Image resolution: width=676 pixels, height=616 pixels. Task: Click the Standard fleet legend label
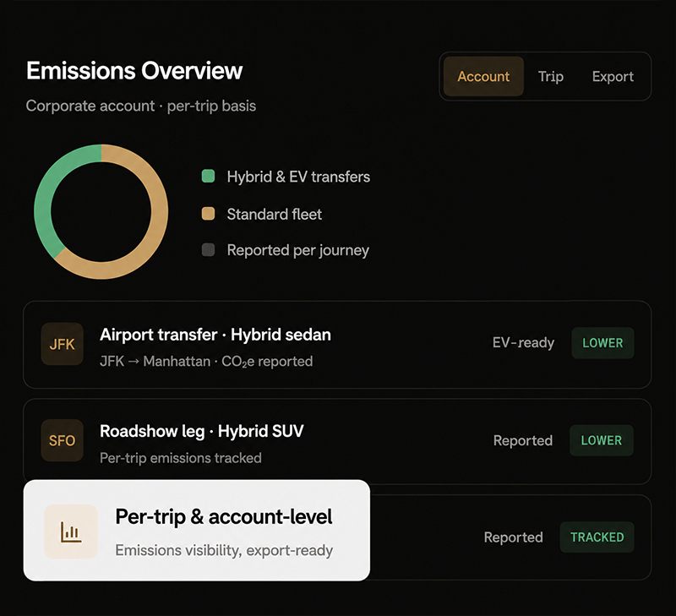[274, 215]
